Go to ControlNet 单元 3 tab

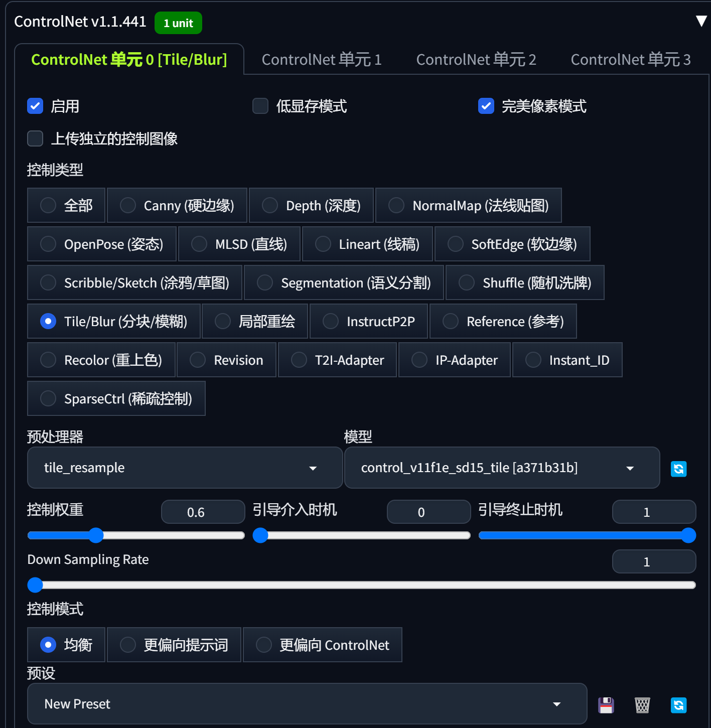point(631,59)
